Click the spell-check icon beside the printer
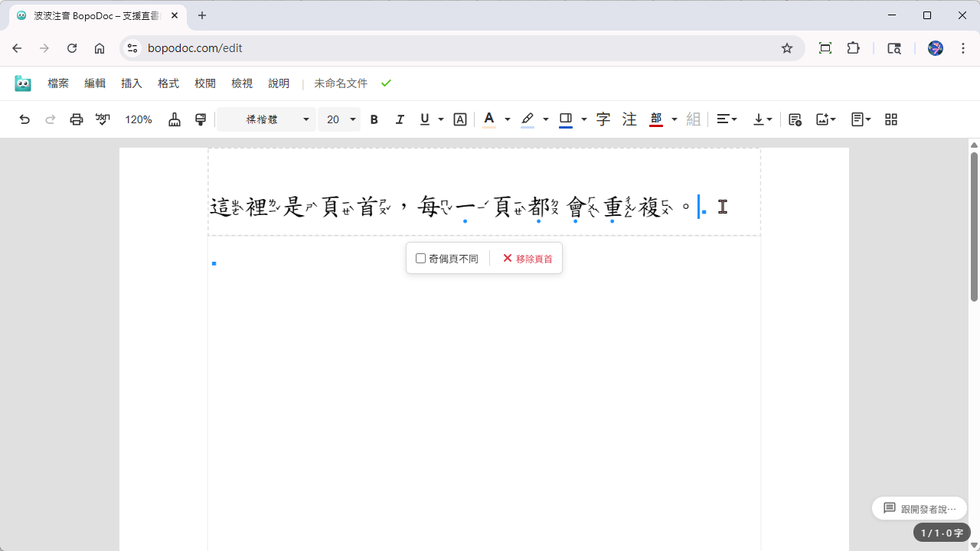This screenshot has height=551, width=980. (103, 119)
